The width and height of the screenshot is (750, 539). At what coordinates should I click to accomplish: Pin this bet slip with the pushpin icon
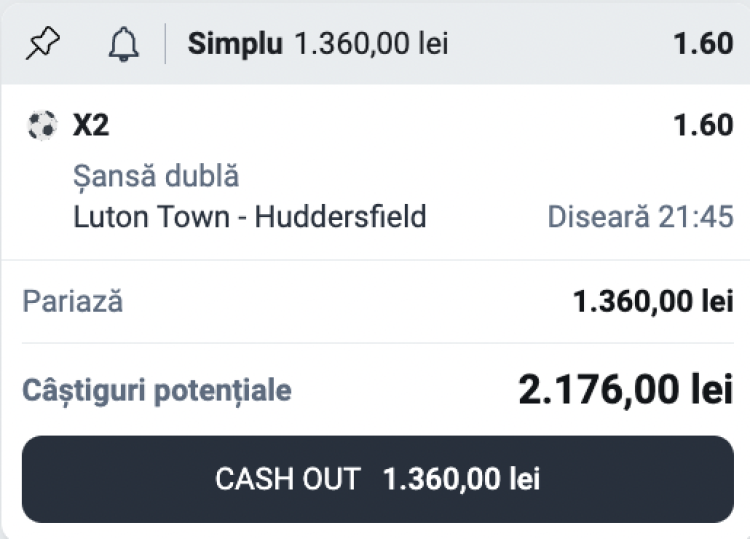[x=42, y=44]
